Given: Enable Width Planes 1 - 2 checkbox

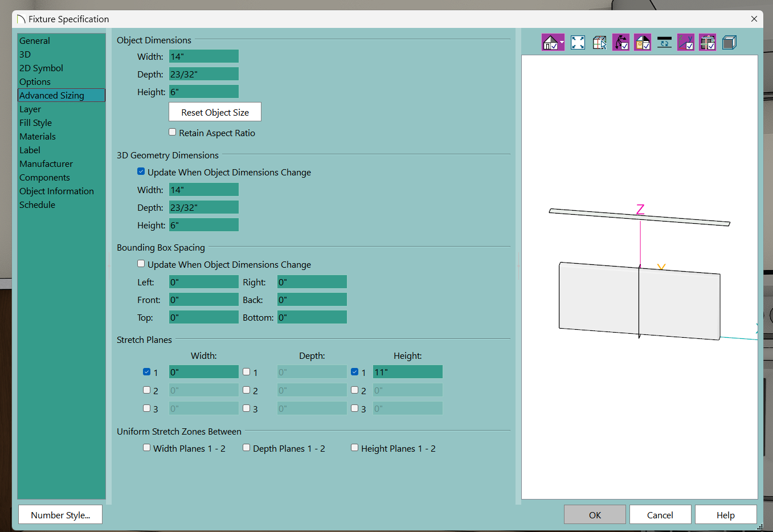Looking at the screenshot, I should [x=147, y=448].
